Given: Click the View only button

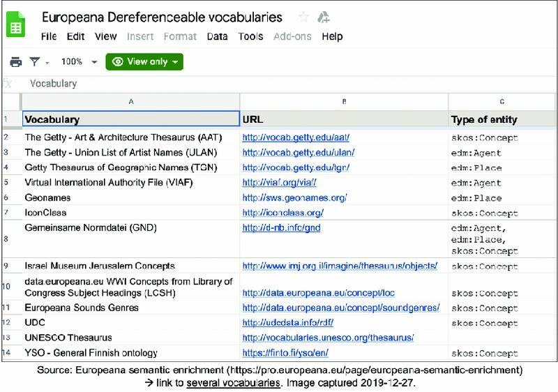Looking at the screenshot, I should tap(144, 62).
